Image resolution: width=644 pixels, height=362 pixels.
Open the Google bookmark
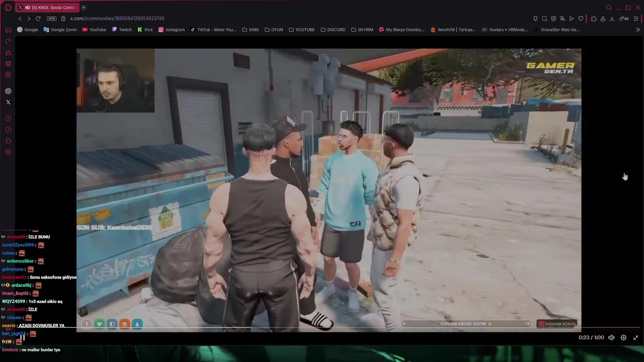(28, 30)
